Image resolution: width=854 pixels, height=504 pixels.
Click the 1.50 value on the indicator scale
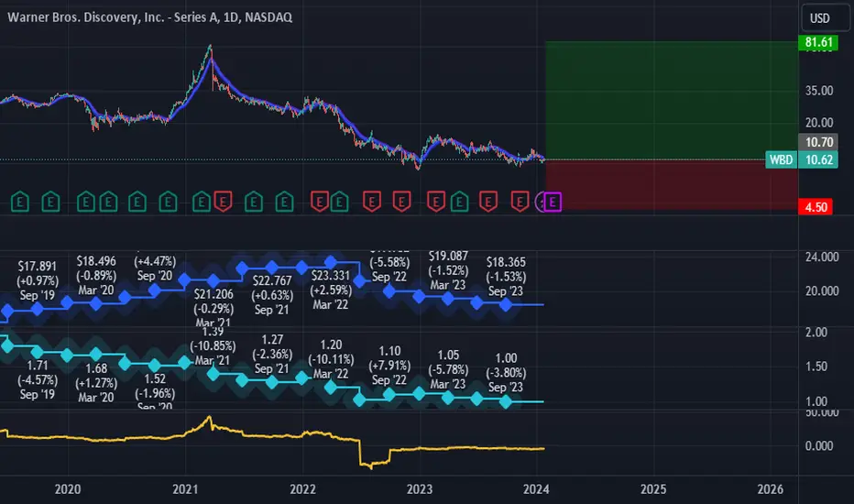click(x=816, y=367)
